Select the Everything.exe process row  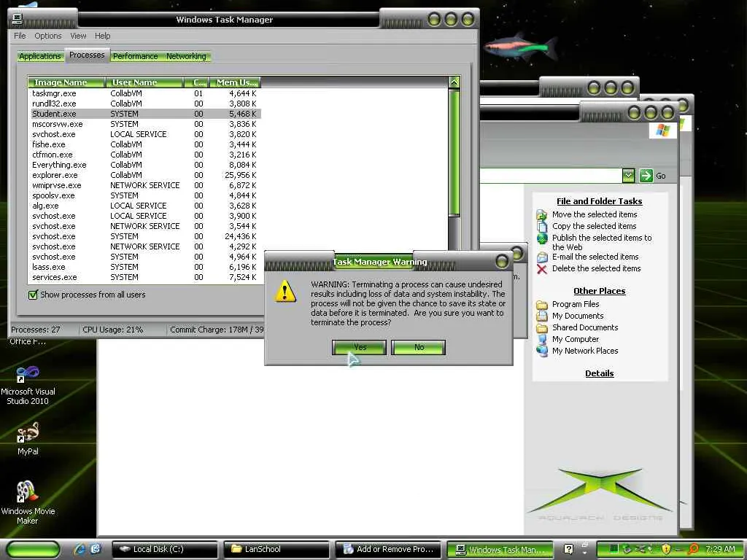tap(144, 165)
